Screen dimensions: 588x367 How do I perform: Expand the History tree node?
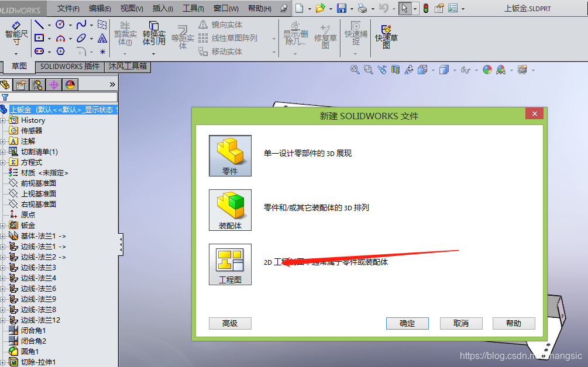click(2, 120)
